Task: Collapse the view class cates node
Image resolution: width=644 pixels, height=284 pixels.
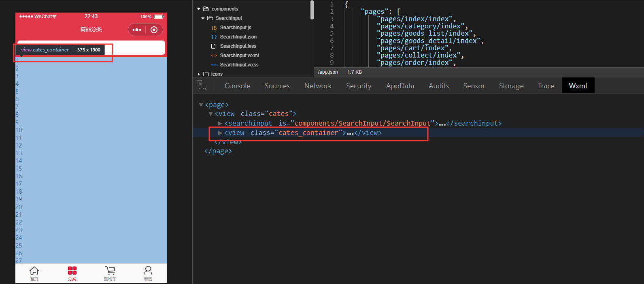Action: tap(210, 114)
